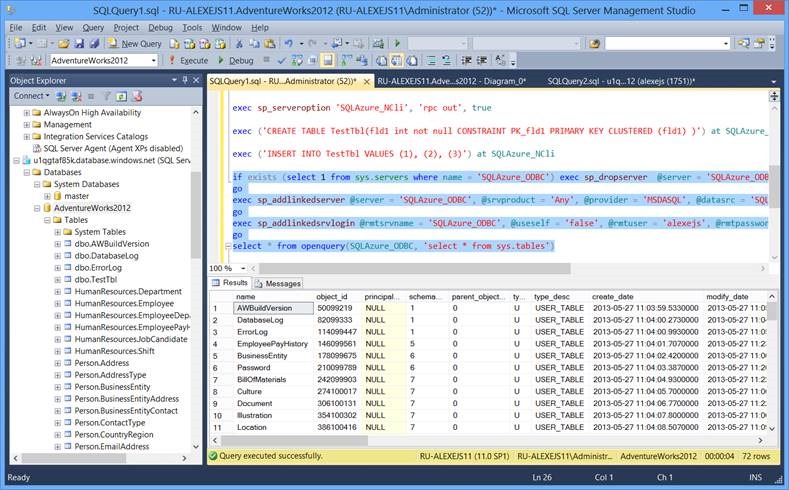Show the Messages tab
The width and height of the screenshot is (789, 490).
[278, 283]
